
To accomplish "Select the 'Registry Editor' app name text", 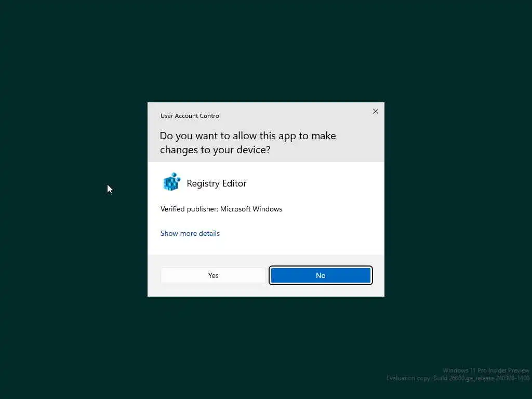I will (217, 183).
